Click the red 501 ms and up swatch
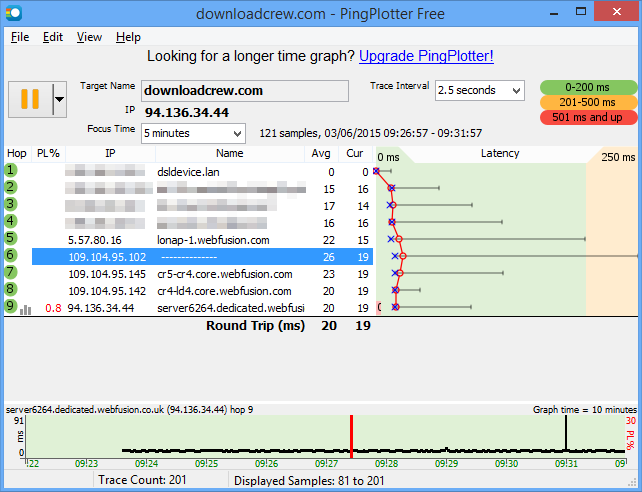Viewport: 642px width, 492px height. pyautogui.click(x=588, y=117)
